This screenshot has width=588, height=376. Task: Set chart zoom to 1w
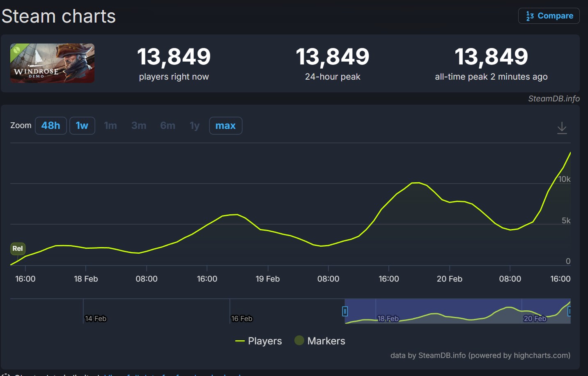[x=82, y=126]
